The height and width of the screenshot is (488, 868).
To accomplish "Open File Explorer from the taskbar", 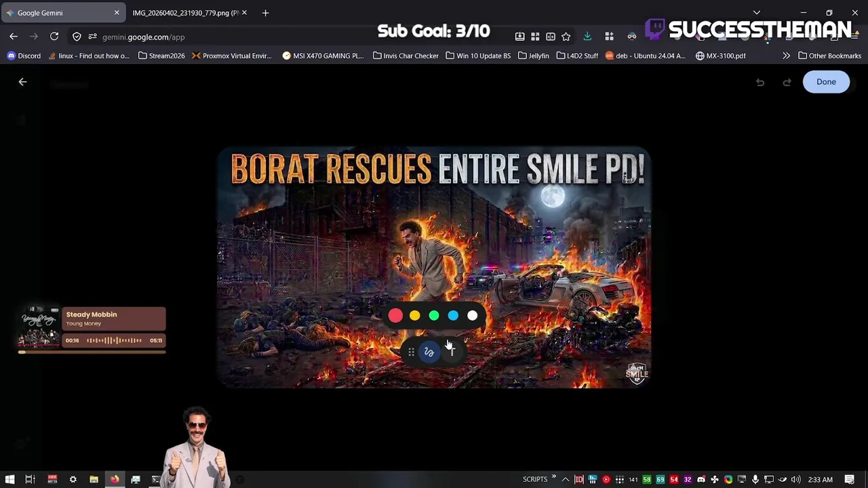I will [94, 479].
